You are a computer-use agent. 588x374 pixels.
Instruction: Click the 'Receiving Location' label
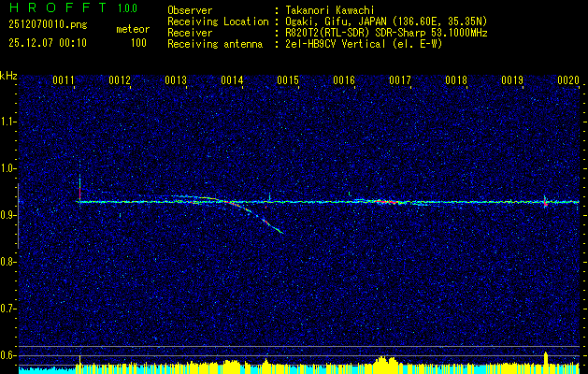click(x=218, y=22)
